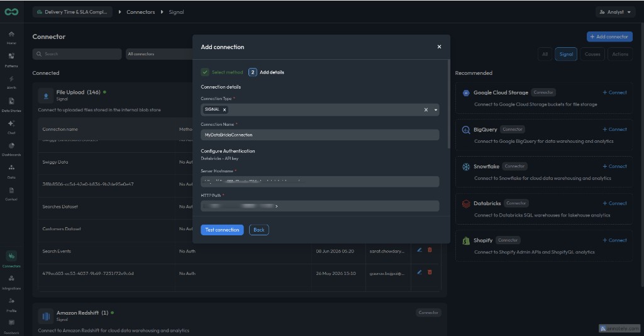This screenshot has height=336, width=644.
Task: Click the Databricks connector icon
Action: click(x=466, y=204)
